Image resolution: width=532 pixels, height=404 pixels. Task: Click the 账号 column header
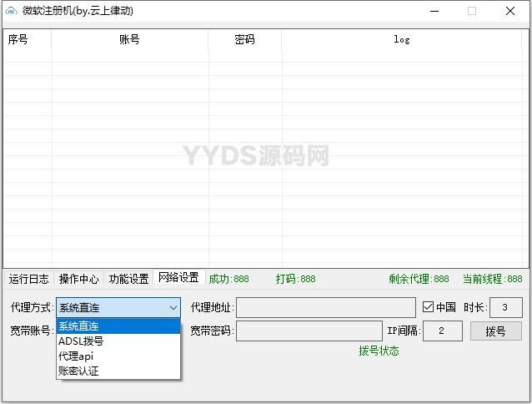pyautogui.click(x=129, y=39)
